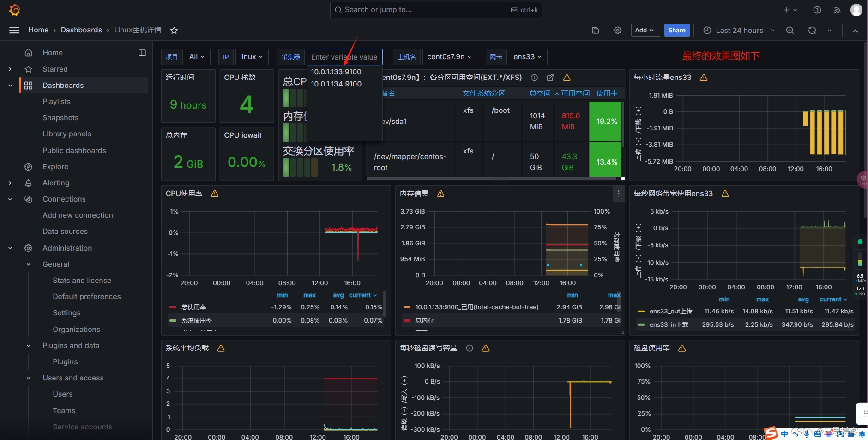Viewport: 868px width, 440px height.
Task: Select 10.0.1.134:9100 collector option
Action: coord(344,84)
